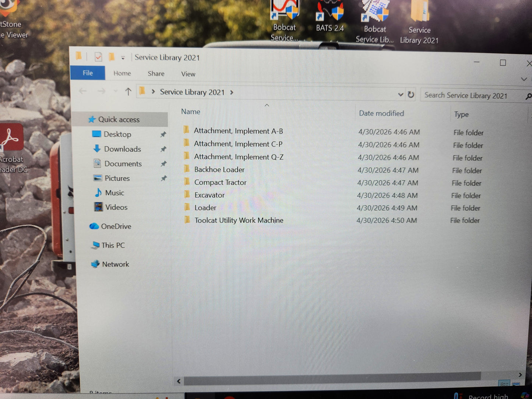Open Pictures in the navigation pane
The height and width of the screenshot is (399, 532).
(117, 178)
